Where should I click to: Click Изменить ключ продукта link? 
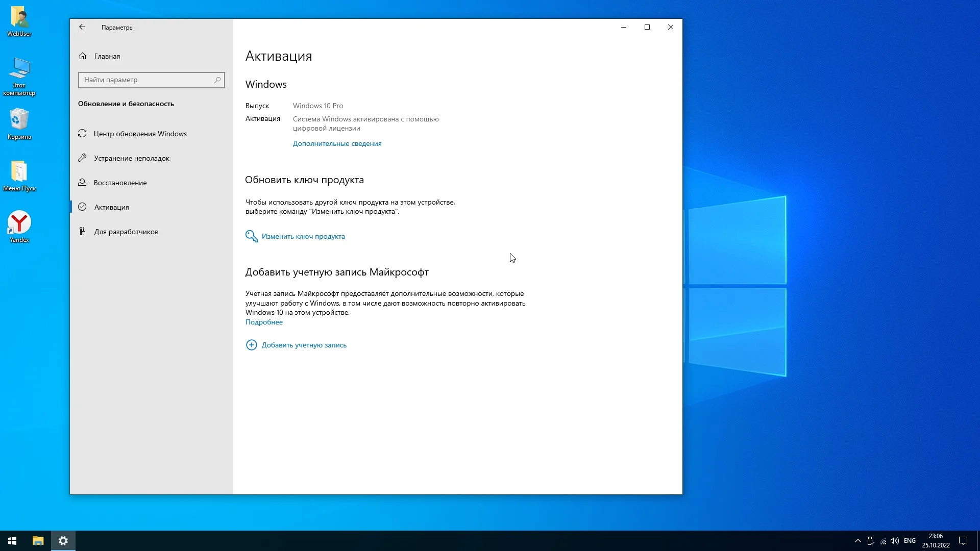pyautogui.click(x=303, y=236)
